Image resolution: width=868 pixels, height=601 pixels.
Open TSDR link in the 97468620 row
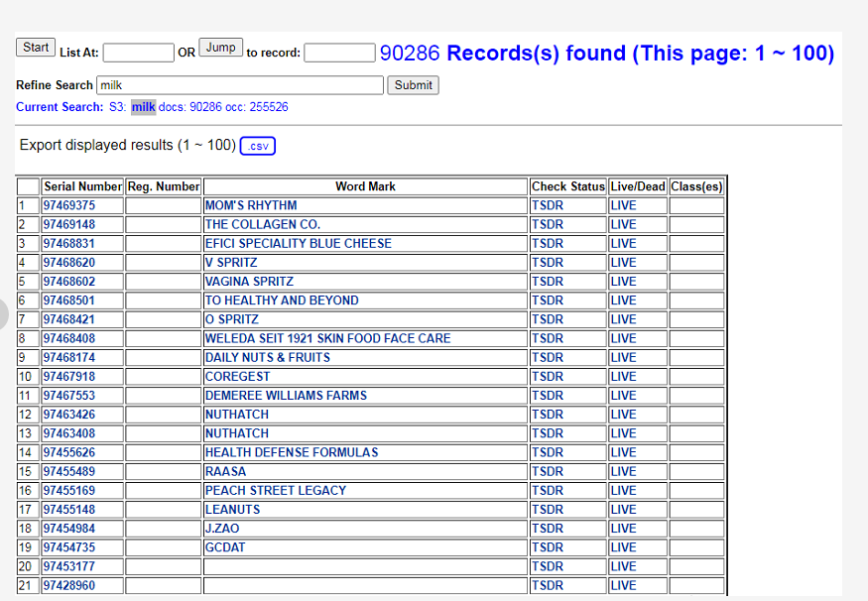click(548, 262)
